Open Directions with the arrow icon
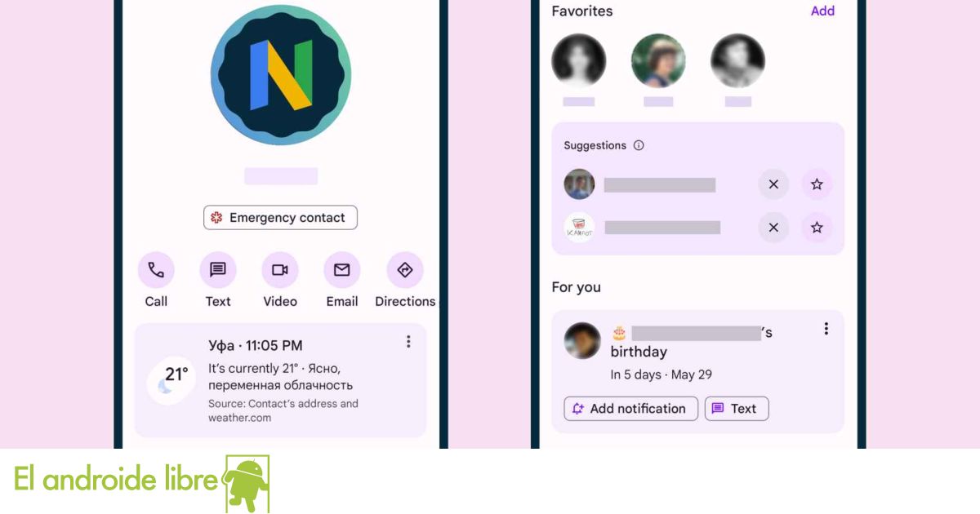 click(405, 270)
